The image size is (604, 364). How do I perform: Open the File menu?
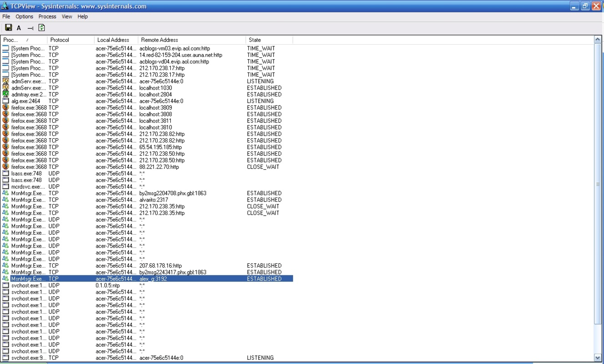(6, 16)
